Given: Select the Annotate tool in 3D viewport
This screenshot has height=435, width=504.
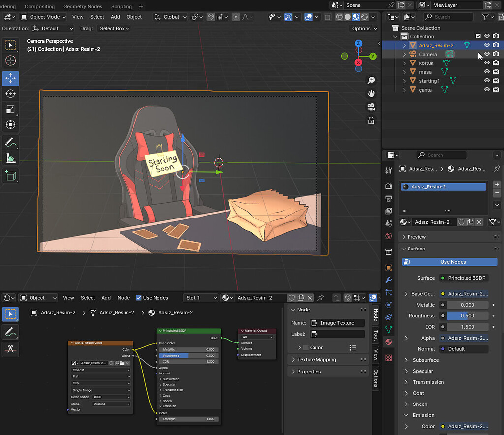Looking at the screenshot, I should [x=11, y=142].
